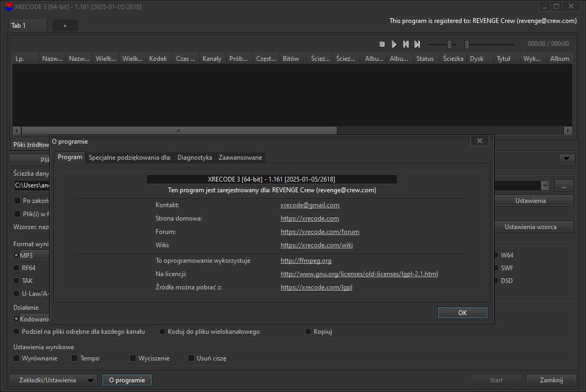Click the horizontal scrollbar thumb of file list

pos(179,130)
